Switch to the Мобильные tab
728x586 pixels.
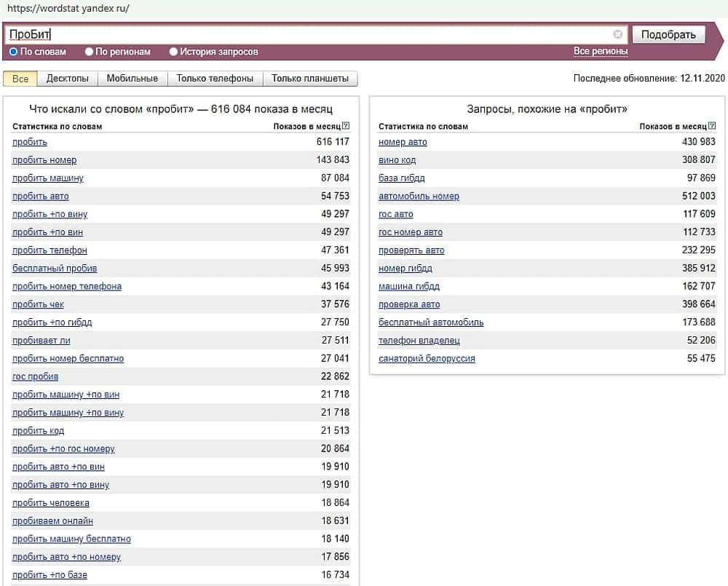(x=132, y=79)
